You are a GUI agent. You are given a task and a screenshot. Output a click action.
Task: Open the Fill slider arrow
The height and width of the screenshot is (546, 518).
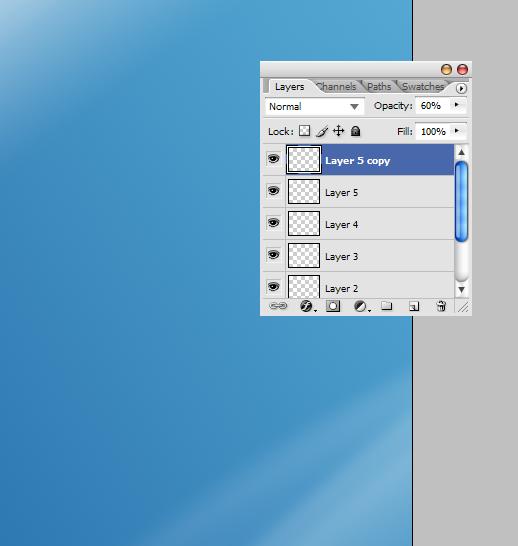457,131
